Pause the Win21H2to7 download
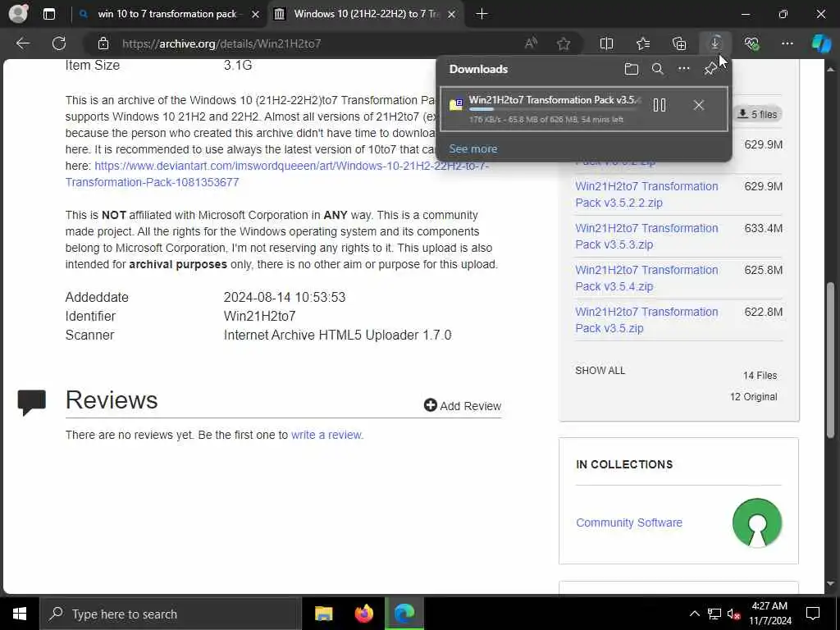840x630 pixels. pos(660,105)
